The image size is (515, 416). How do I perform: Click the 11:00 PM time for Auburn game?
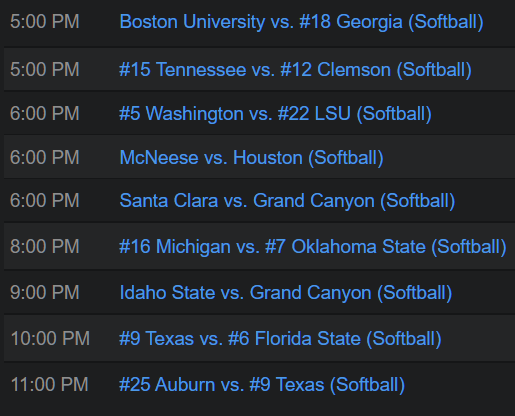[50, 384]
